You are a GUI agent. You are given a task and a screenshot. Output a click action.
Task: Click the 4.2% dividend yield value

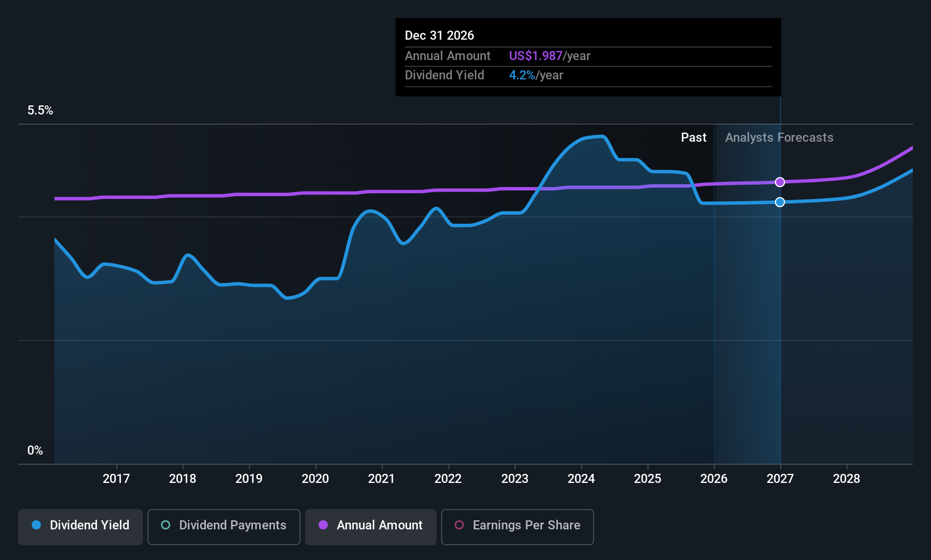point(522,75)
